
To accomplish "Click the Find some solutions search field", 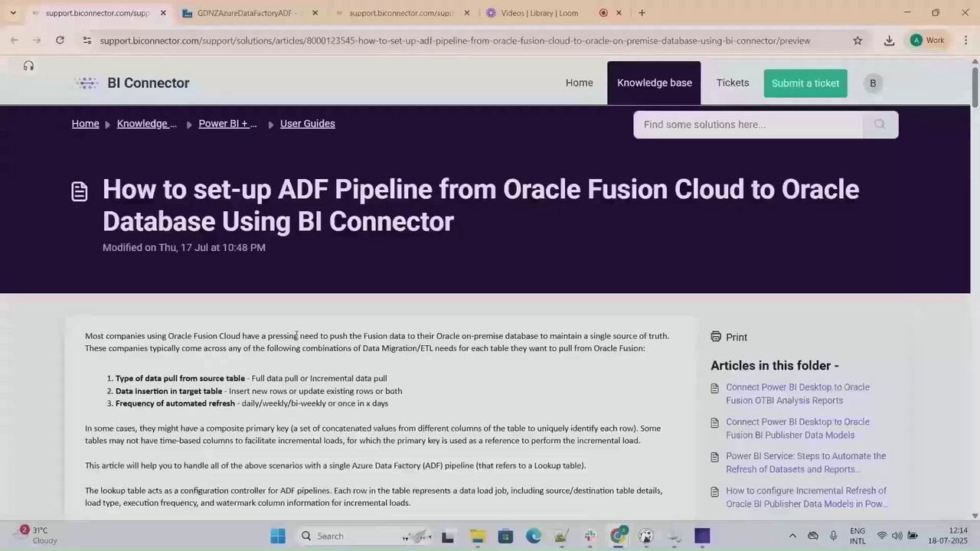I will click(x=748, y=125).
